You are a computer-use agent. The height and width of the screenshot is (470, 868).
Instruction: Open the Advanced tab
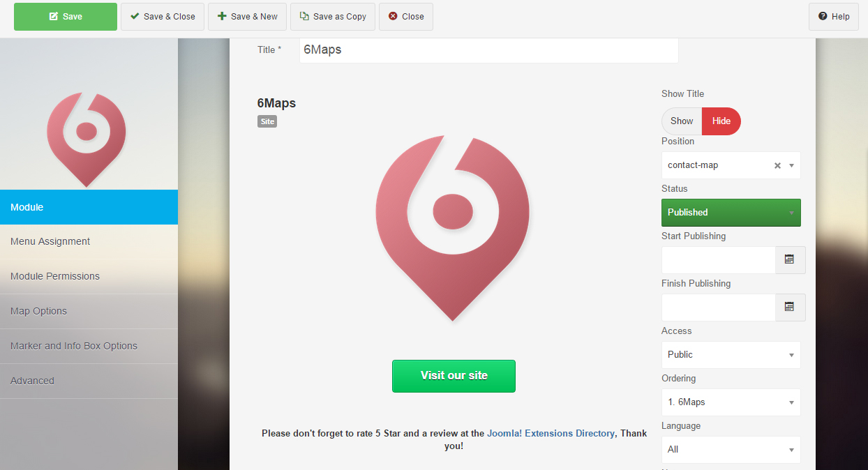tap(89, 381)
